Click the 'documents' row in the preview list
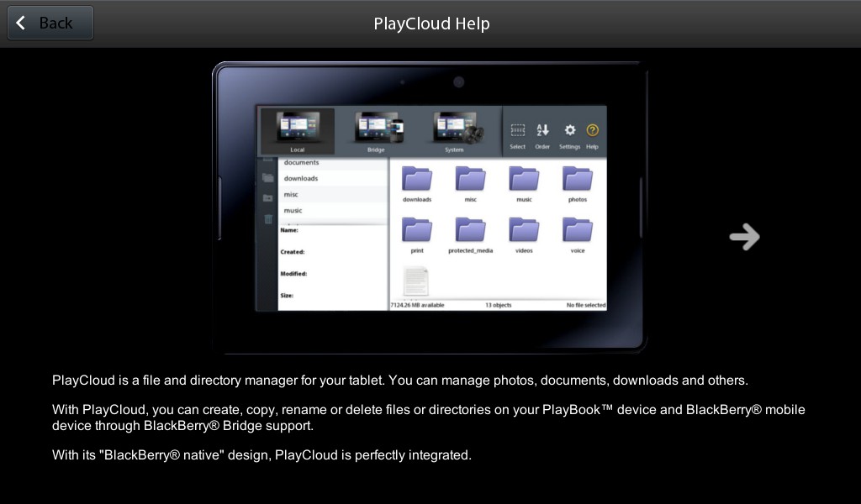 pos(333,163)
